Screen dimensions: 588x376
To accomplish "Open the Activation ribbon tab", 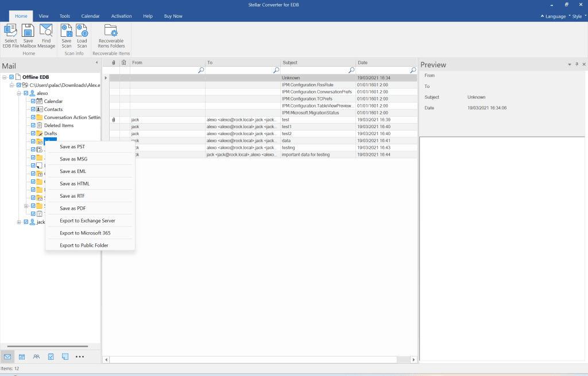I will [122, 16].
